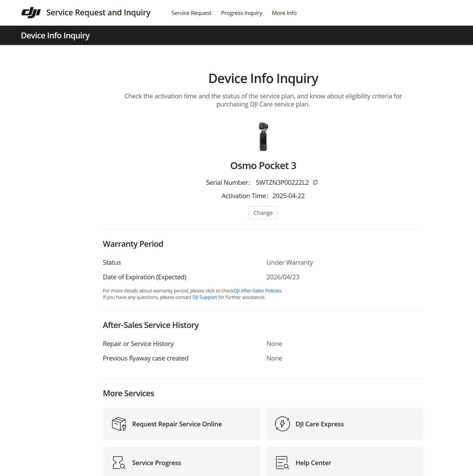Open the Service Request menu
473x476 pixels.
coord(191,13)
